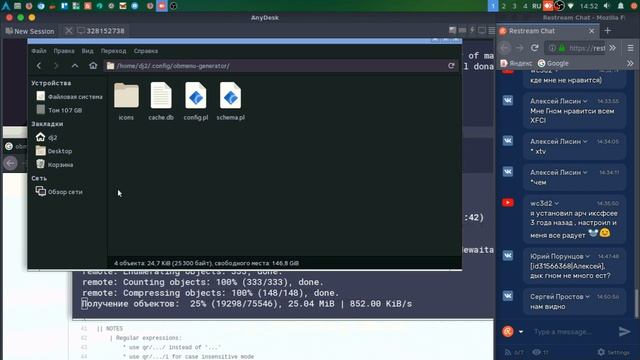Image resolution: width=640 pixels, height=360 pixels.
Task: Open AnyDesk hamburger menu icon
Action: pyautogui.click(x=492, y=31)
